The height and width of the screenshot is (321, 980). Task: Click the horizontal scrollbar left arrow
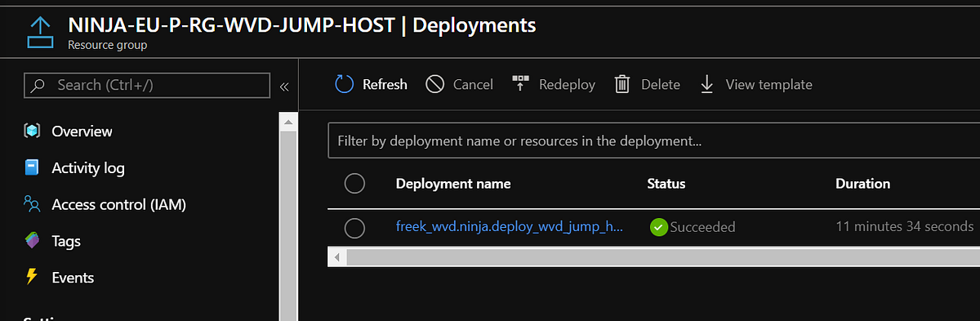[x=335, y=256]
